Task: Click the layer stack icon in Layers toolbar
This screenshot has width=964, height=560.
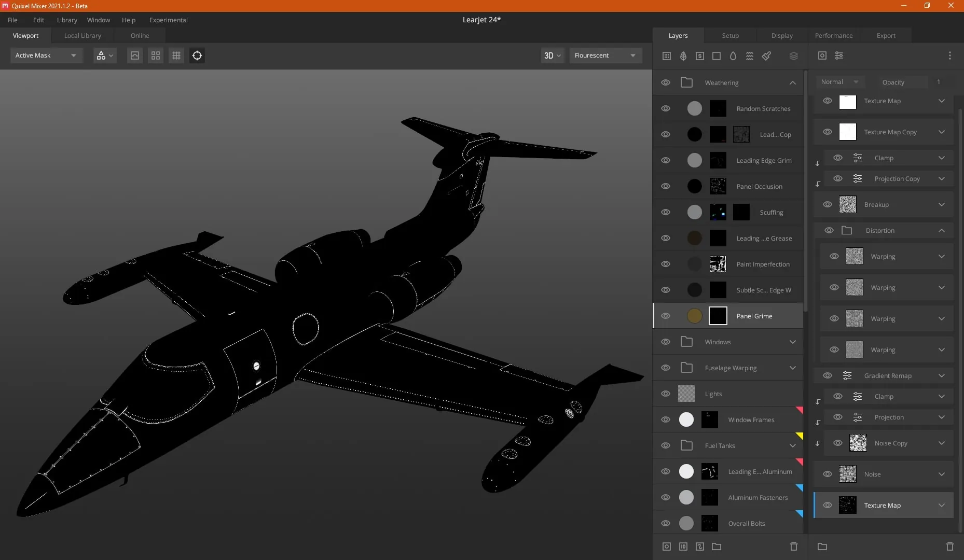Action: (x=793, y=55)
